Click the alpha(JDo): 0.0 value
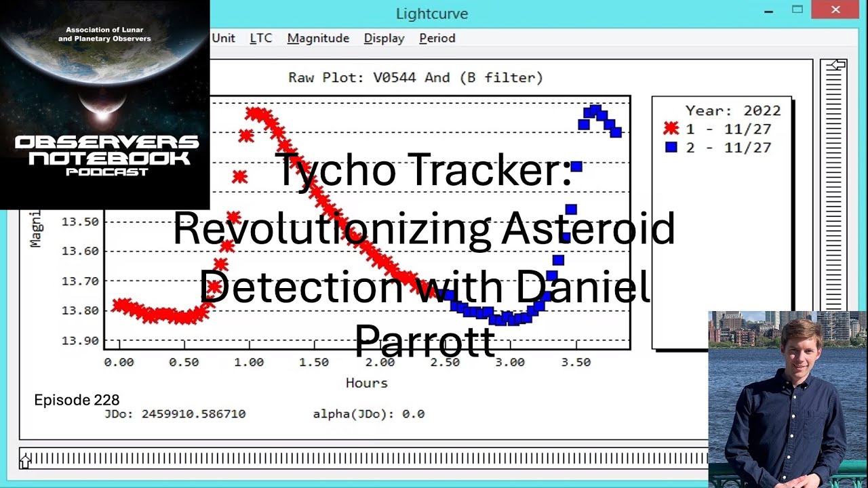 click(368, 413)
